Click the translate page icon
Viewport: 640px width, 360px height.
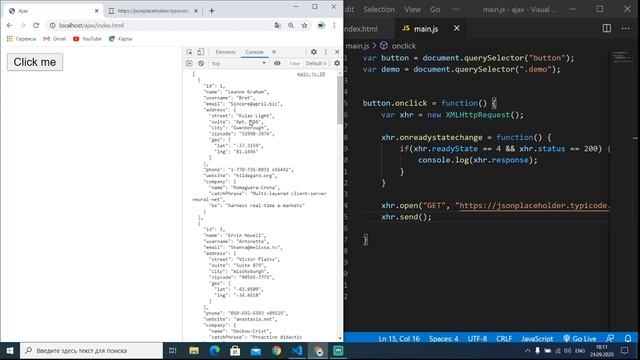click(x=278, y=25)
